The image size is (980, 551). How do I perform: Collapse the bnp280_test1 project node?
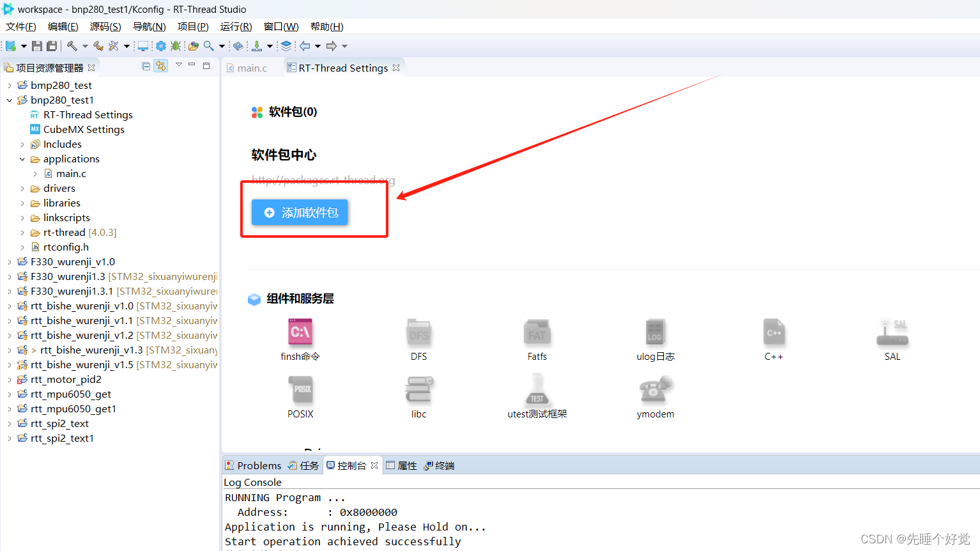tap(9, 100)
